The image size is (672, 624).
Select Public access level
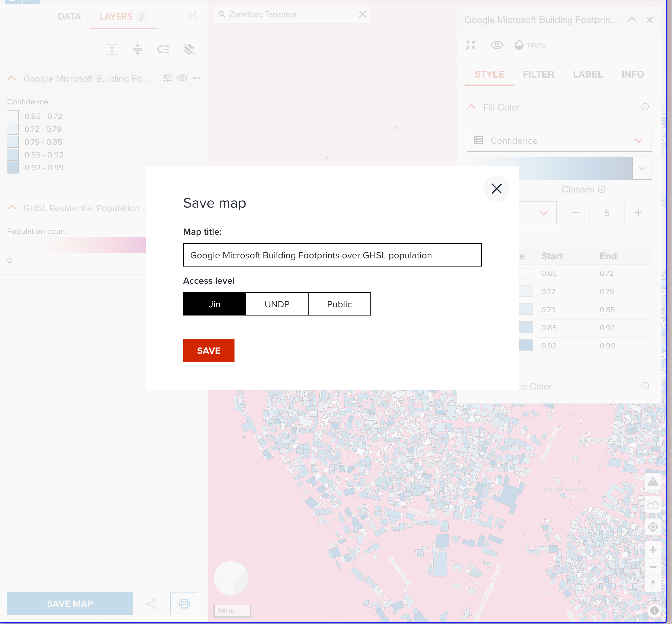tap(339, 304)
